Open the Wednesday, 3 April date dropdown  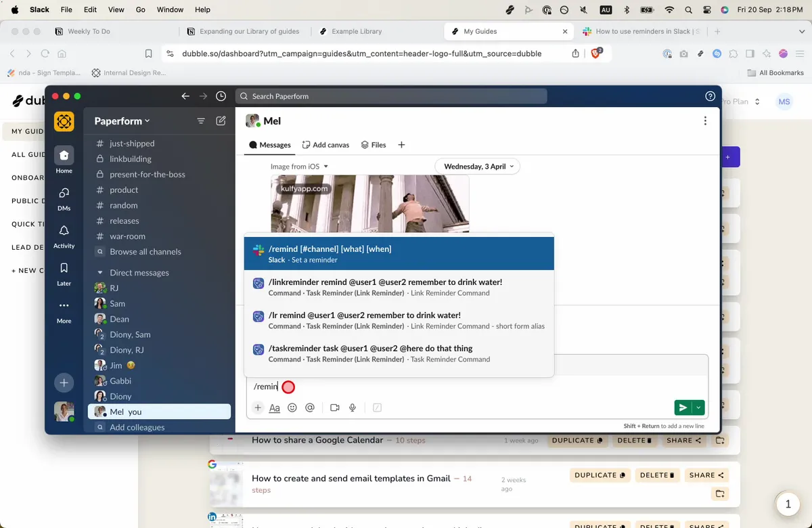pos(478,166)
